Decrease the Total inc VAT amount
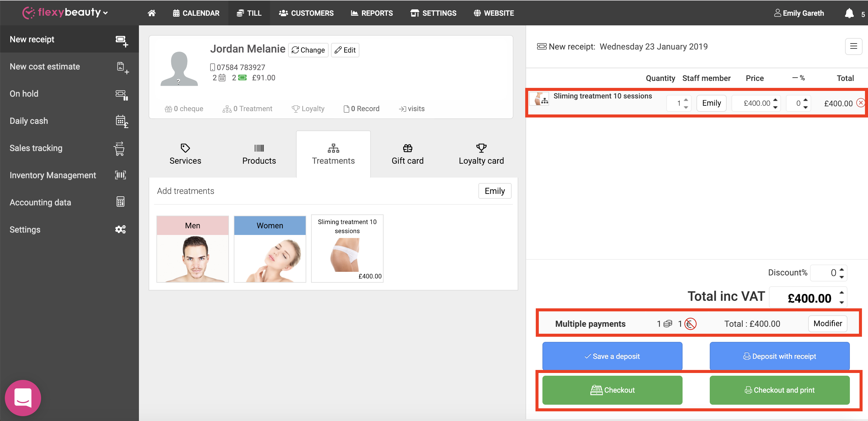 [841, 302]
